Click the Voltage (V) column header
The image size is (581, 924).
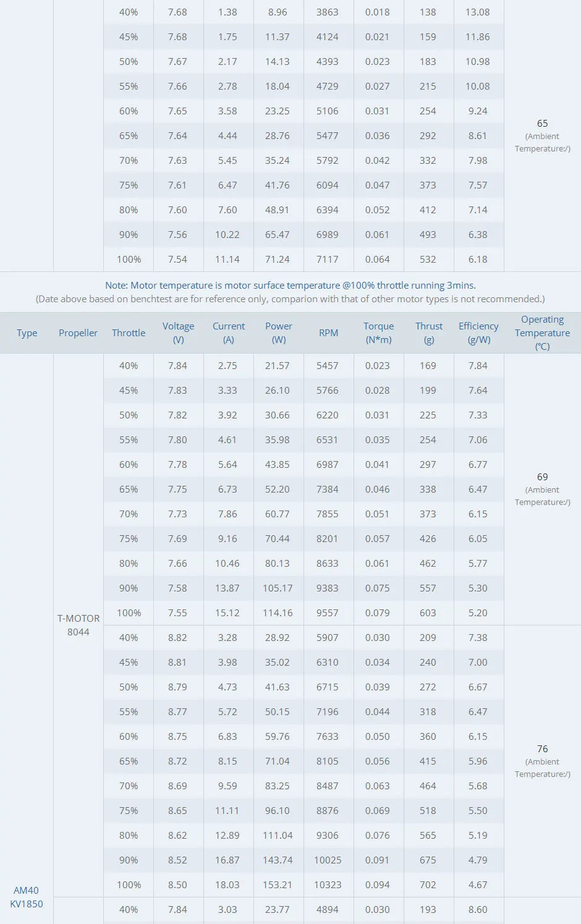pyautogui.click(x=178, y=333)
